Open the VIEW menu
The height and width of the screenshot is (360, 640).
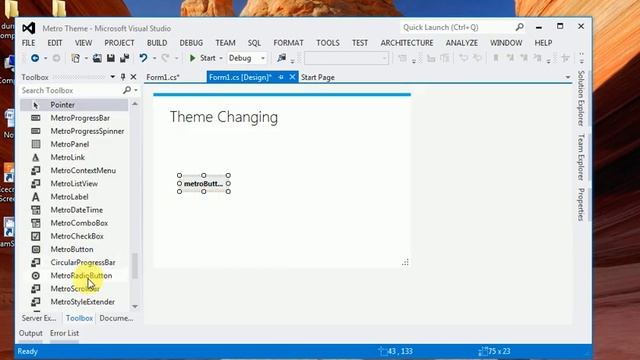(x=83, y=43)
